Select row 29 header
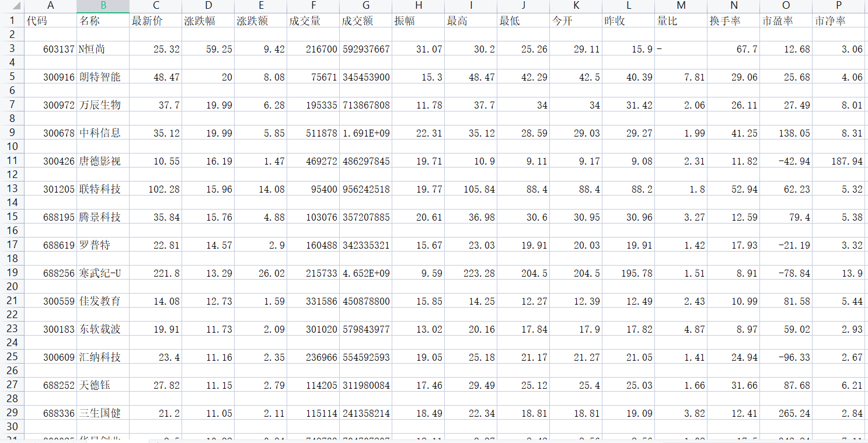The height and width of the screenshot is (443, 868). (x=12, y=413)
